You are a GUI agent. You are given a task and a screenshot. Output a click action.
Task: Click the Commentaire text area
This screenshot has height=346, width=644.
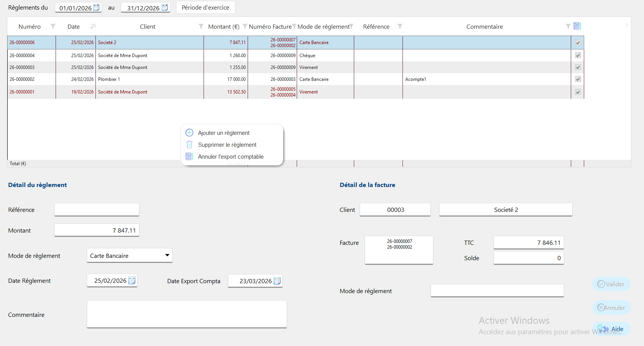pyautogui.click(x=187, y=314)
